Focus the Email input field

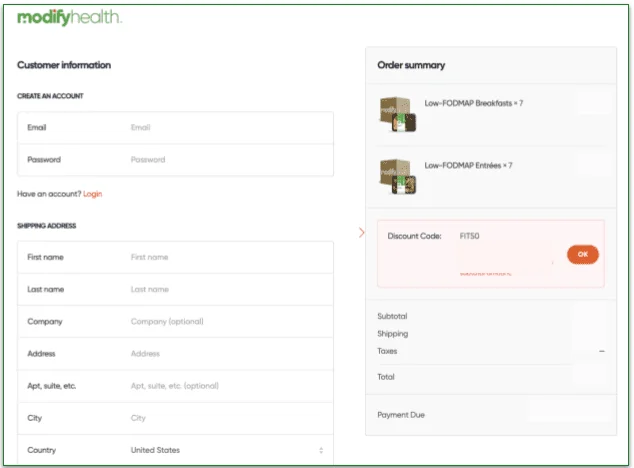pyautogui.click(x=175, y=128)
